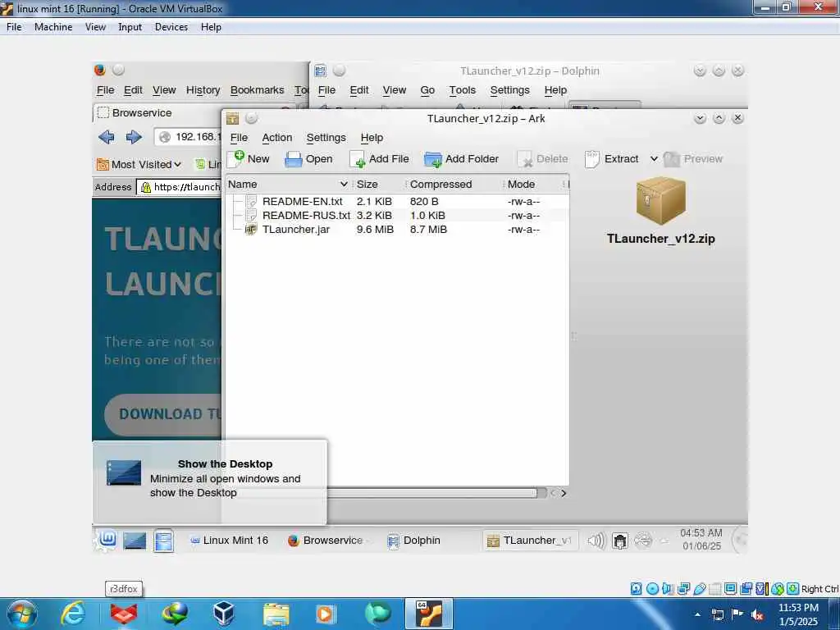Click the https://tlaunch address field

point(180,187)
